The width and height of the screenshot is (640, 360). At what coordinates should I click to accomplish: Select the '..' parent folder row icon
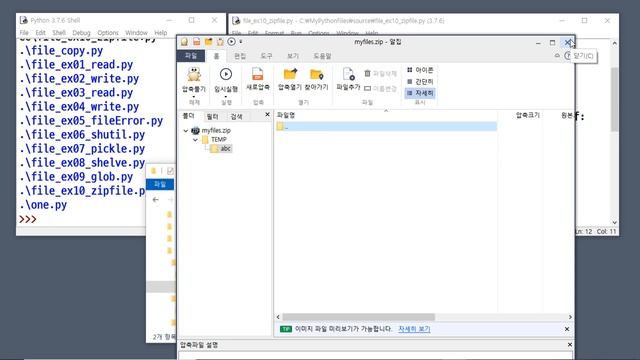[280, 127]
